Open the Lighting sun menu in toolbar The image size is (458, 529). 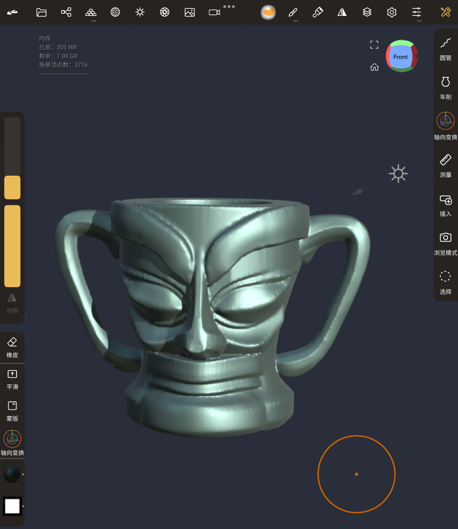[140, 12]
